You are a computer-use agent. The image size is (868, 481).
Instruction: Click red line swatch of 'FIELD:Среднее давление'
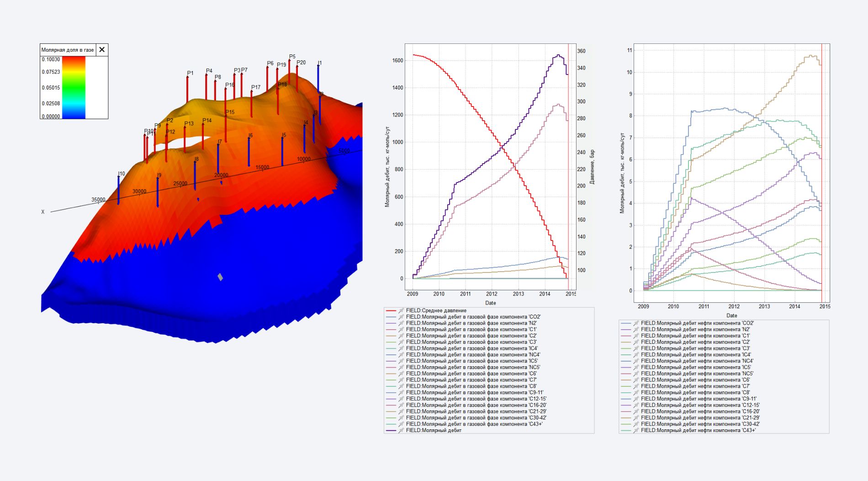391,310
